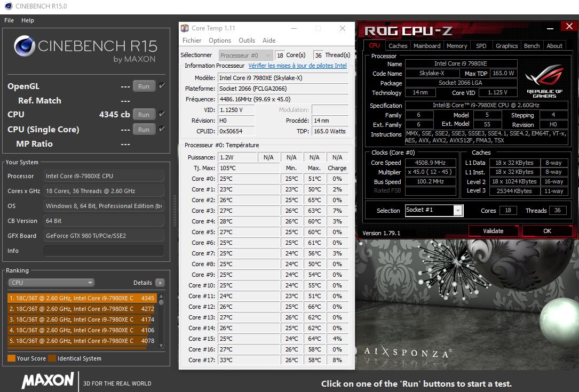Toggle the CPU Single Core checkbox

[161, 129]
